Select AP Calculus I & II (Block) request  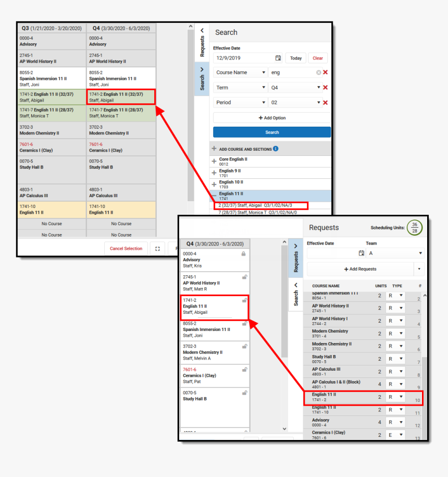click(363, 384)
